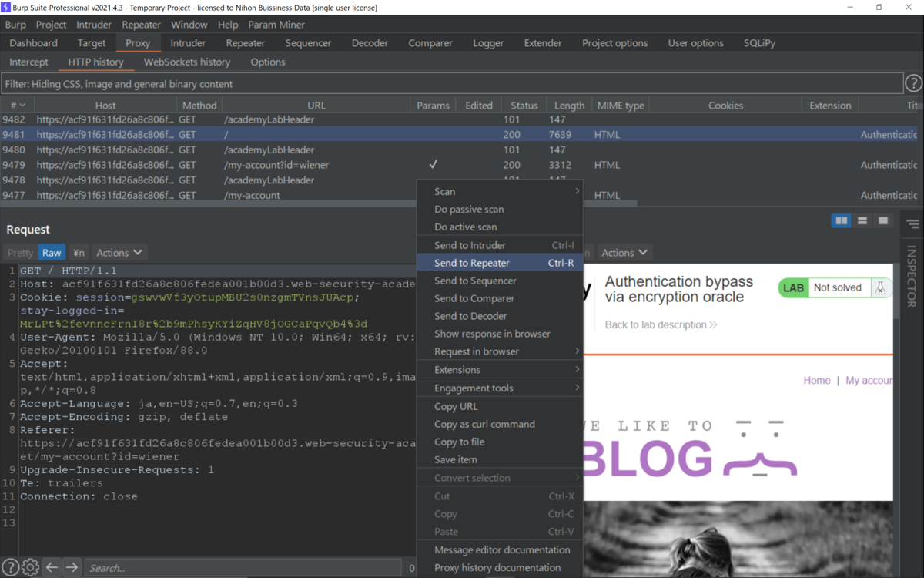Select Copy as curl command
The height and width of the screenshot is (578, 924).
pyautogui.click(x=499, y=424)
